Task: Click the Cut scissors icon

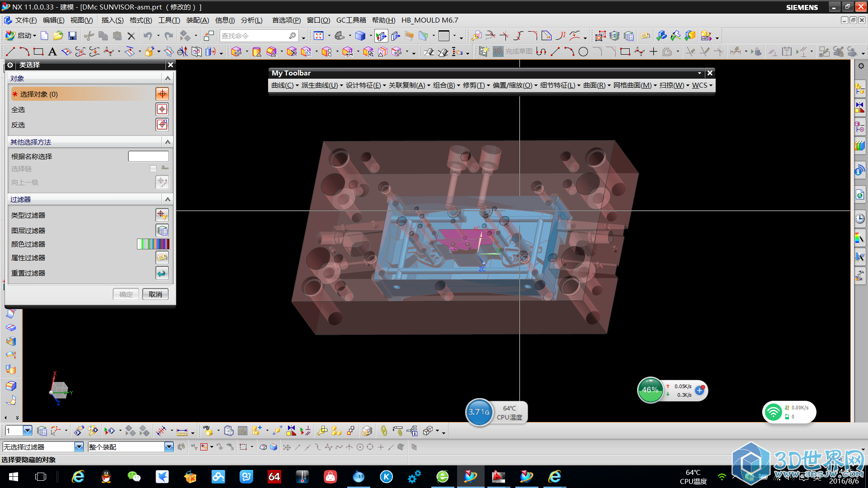Action: click(x=89, y=36)
